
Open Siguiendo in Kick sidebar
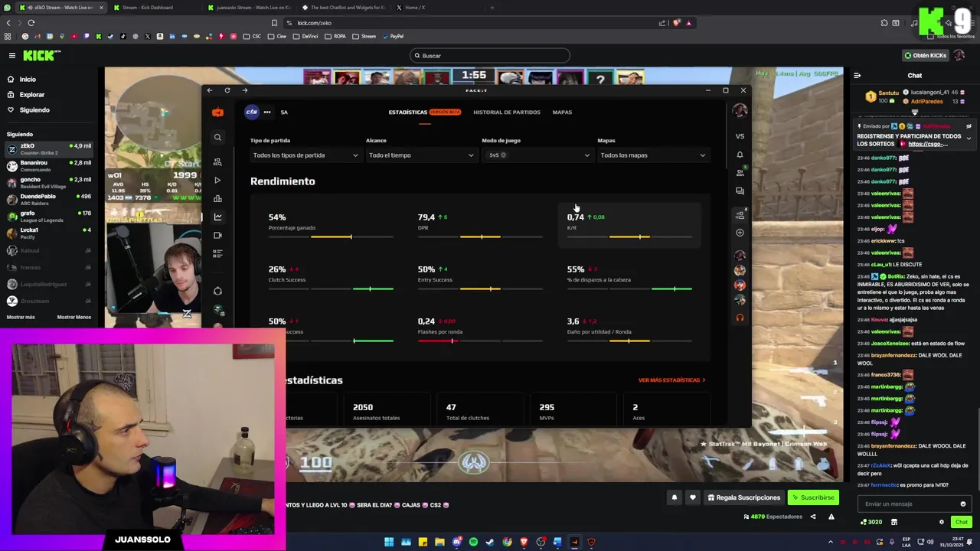coord(34,110)
